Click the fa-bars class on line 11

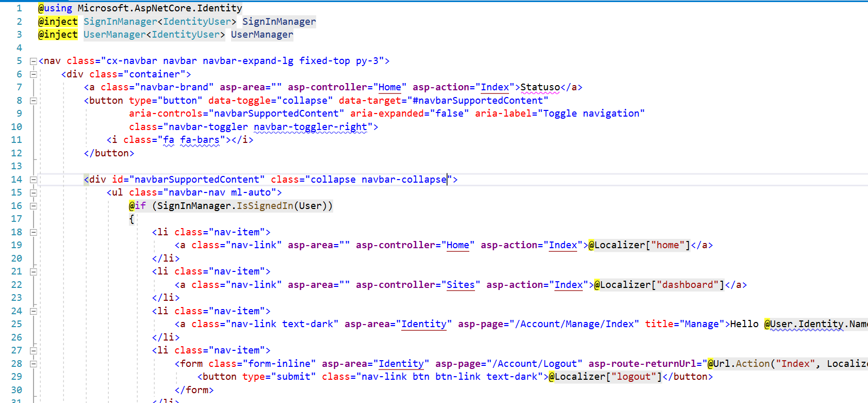click(x=200, y=140)
